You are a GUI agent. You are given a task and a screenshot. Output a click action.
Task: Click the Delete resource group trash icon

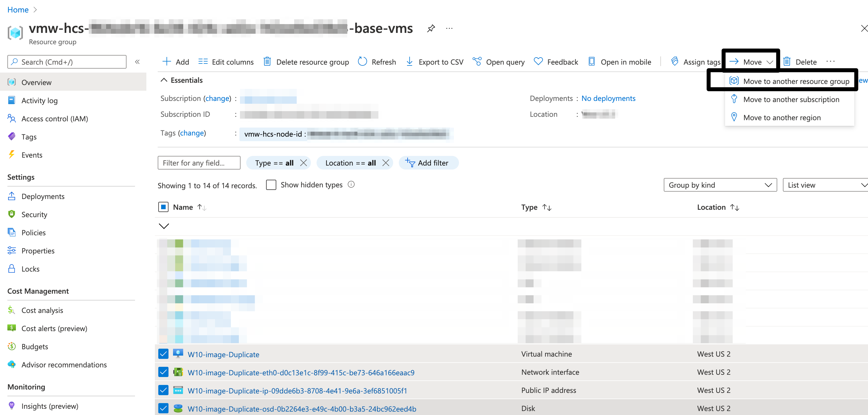pyautogui.click(x=267, y=62)
